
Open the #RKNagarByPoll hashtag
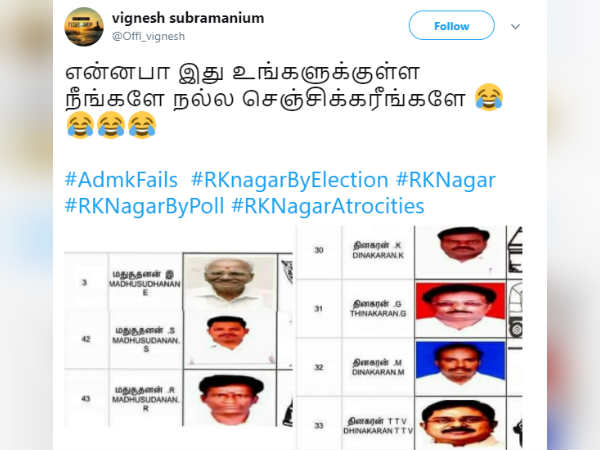144,206
